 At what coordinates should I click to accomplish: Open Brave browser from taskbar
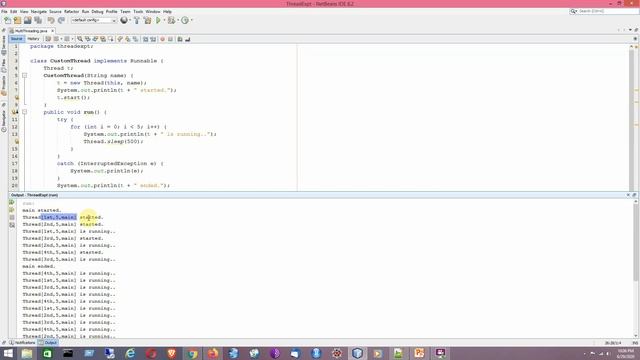point(171,353)
